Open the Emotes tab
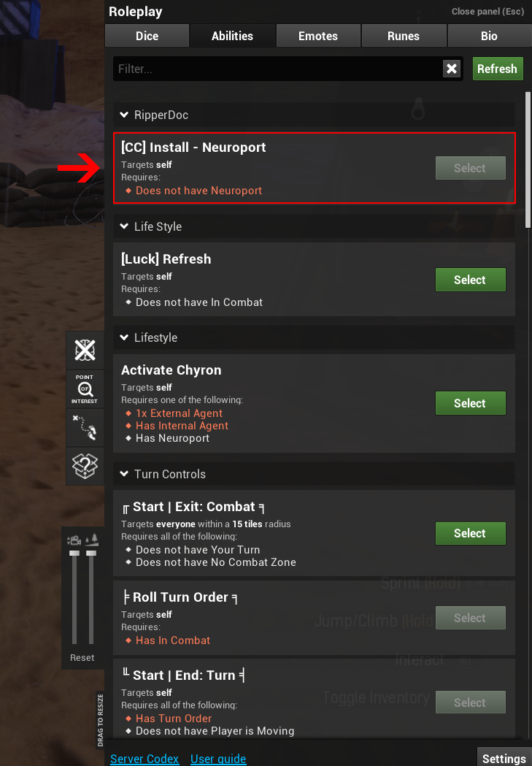 click(x=318, y=36)
